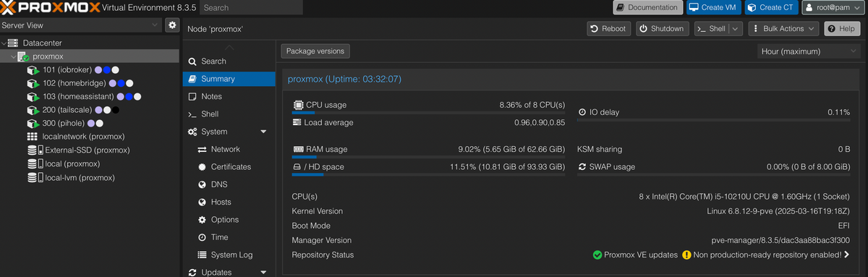
Task: Collapse the System submenu arrow
Action: coord(263,132)
